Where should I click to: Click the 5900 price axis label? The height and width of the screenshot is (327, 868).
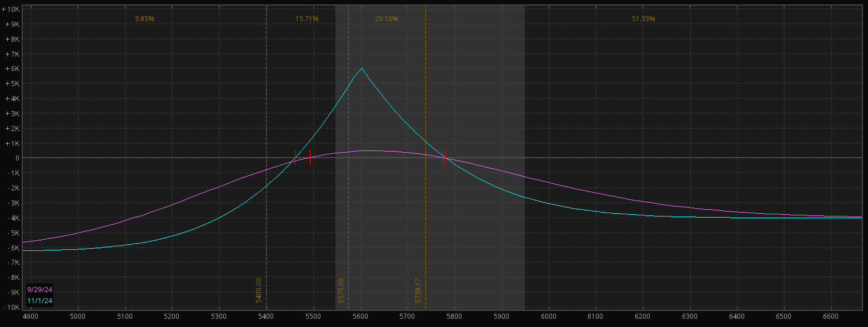502,316
